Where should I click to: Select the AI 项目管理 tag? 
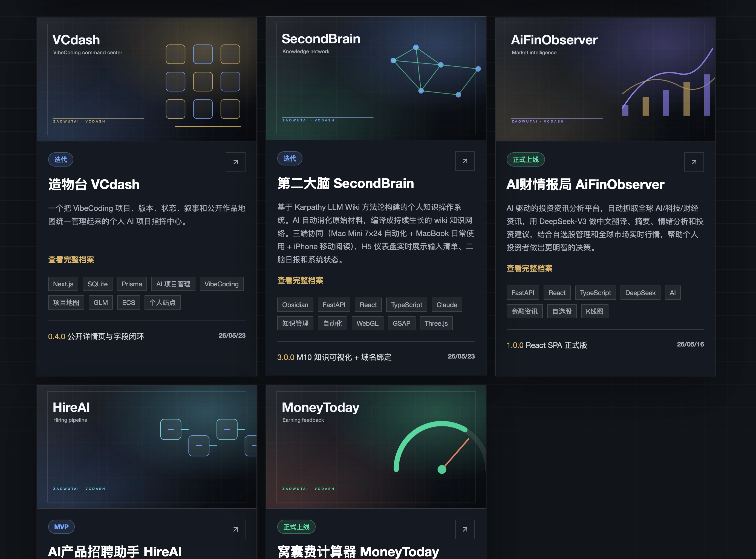click(x=173, y=284)
